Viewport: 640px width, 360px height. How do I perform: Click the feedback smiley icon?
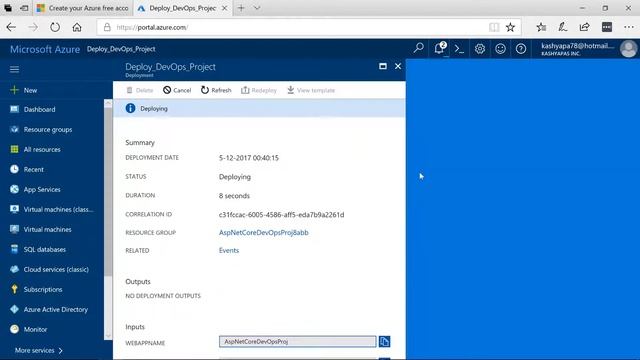point(500,49)
